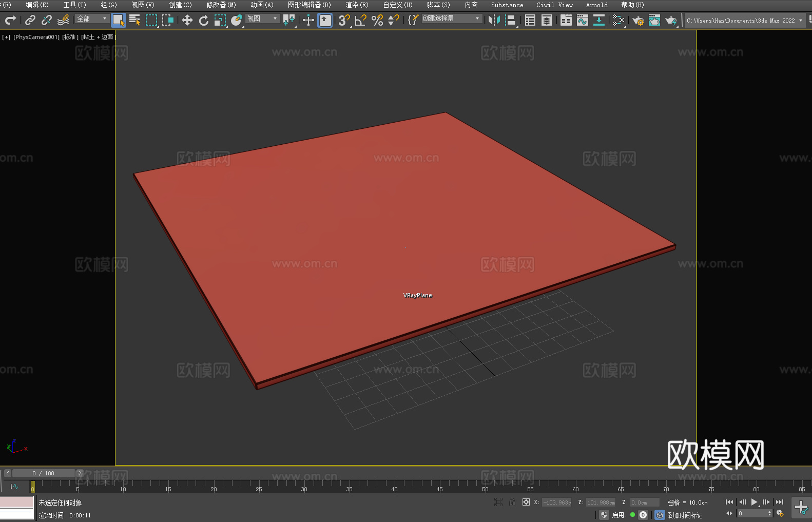Toggle the Selection Lock padlock
The width and height of the screenshot is (812, 522).
coord(512,502)
